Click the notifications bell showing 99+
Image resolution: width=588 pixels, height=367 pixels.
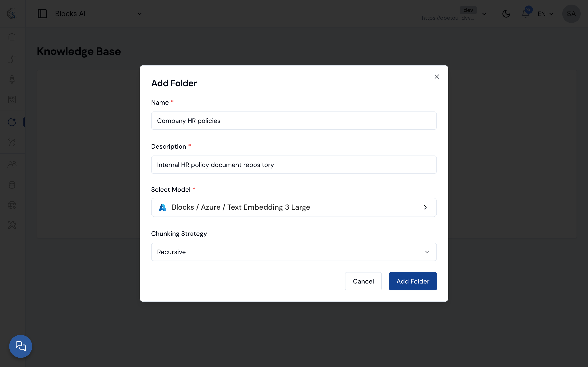pos(526,14)
